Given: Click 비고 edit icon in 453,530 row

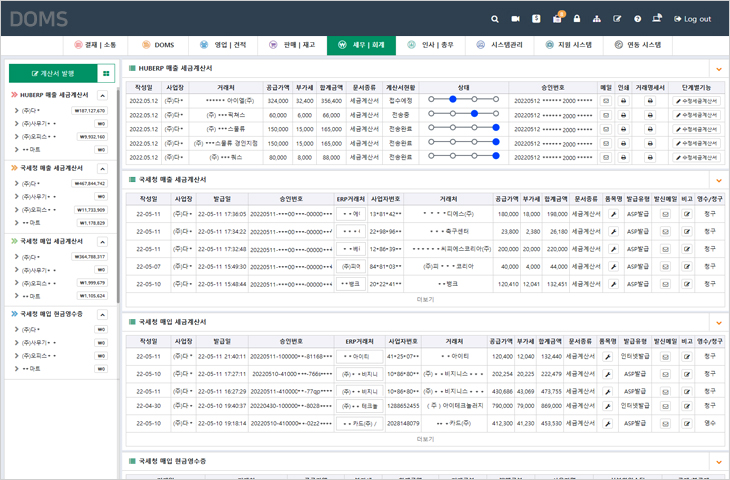Looking at the screenshot, I should (687, 424).
